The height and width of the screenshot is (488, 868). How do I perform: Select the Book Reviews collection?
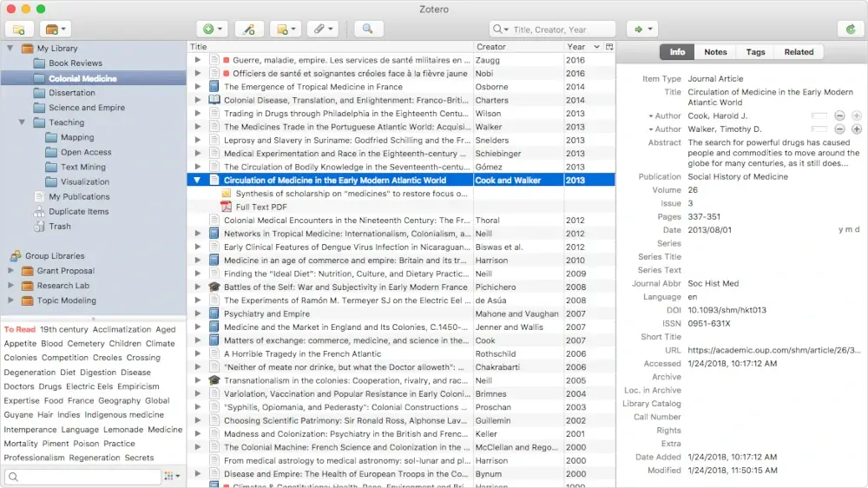76,63
